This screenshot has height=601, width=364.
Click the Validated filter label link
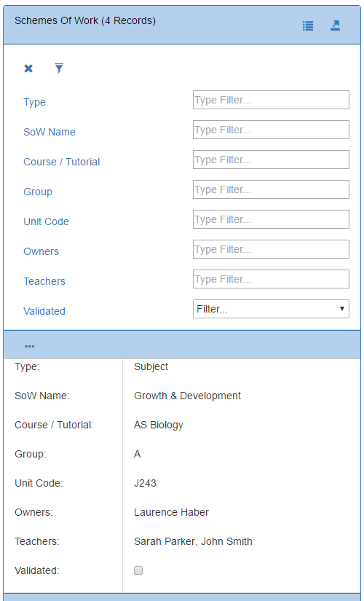44,311
